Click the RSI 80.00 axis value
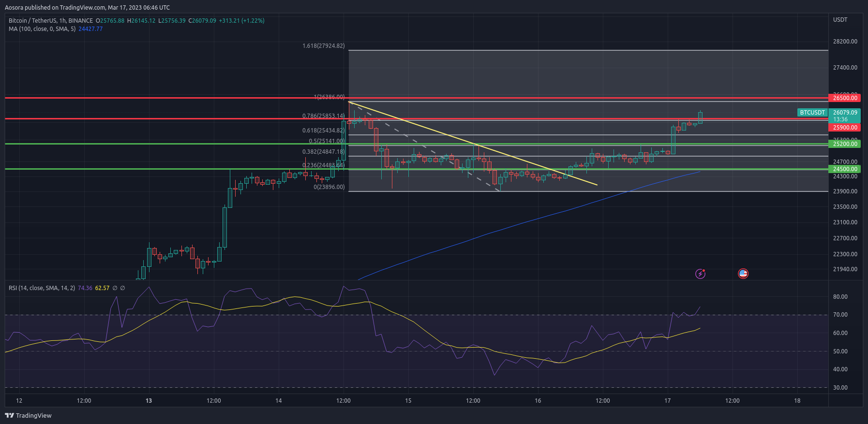The height and width of the screenshot is (424, 868). [x=840, y=297]
